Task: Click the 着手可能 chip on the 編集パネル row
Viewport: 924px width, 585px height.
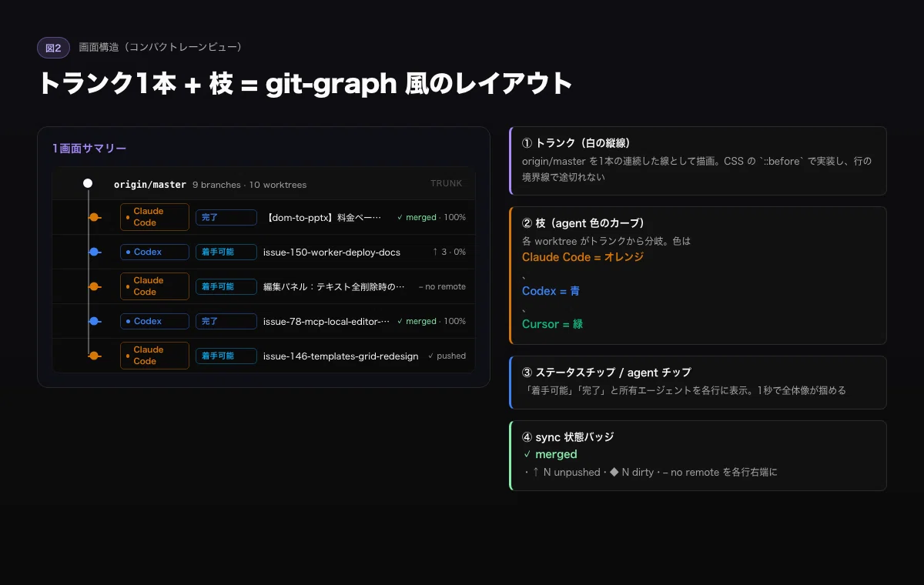Action: [x=226, y=286]
